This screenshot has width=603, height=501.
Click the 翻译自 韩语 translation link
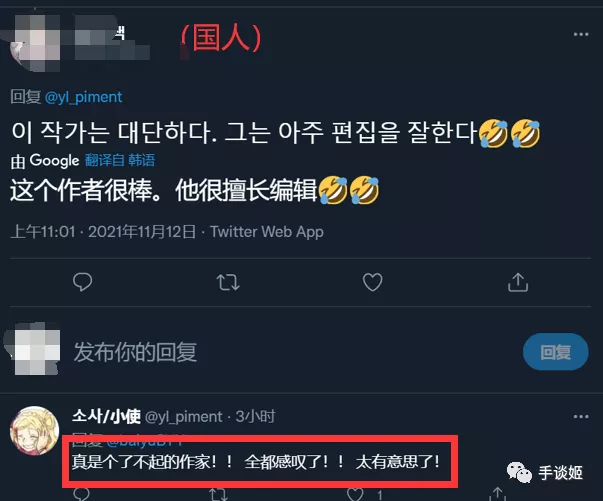tap(120, 160)
